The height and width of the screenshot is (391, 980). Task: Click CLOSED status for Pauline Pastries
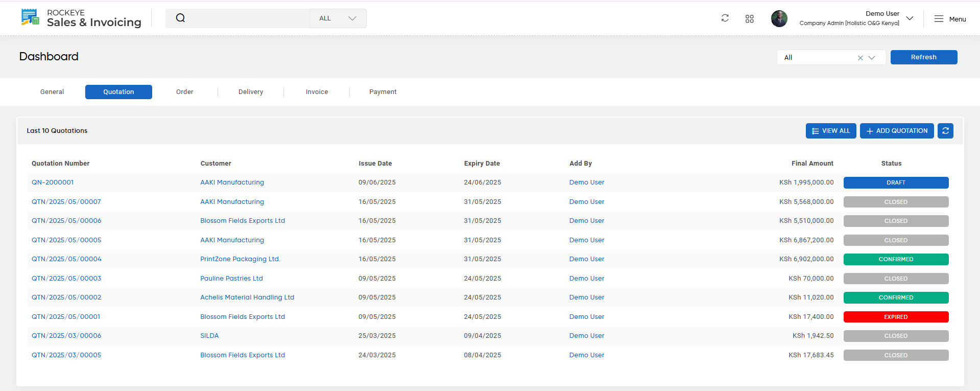pos(896,279)
